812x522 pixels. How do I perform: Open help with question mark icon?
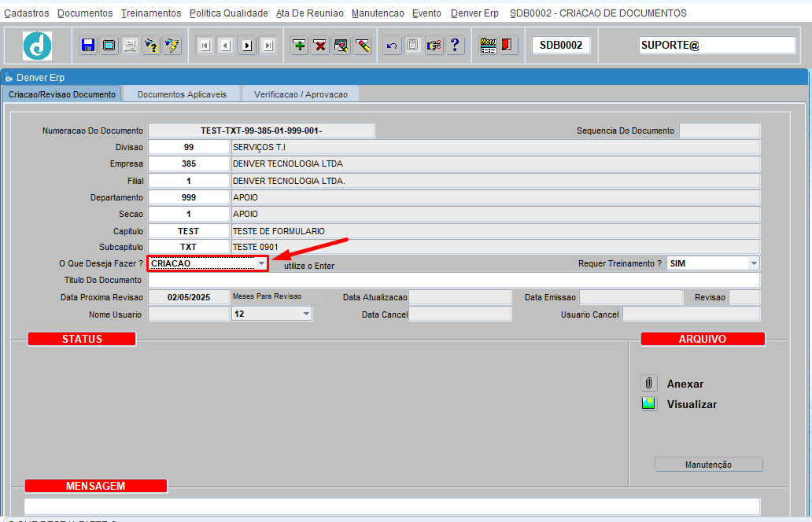[x=455, y=45]
